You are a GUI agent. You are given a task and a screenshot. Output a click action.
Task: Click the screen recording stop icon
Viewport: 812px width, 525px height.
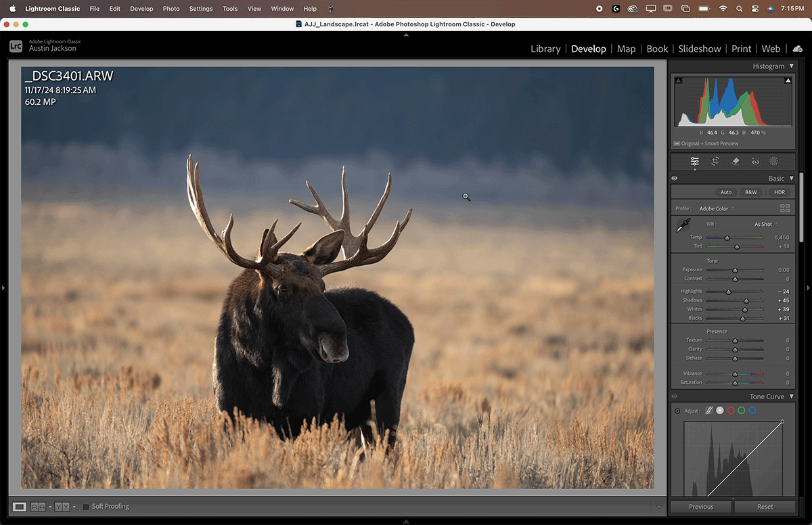(x=600, y=9)
